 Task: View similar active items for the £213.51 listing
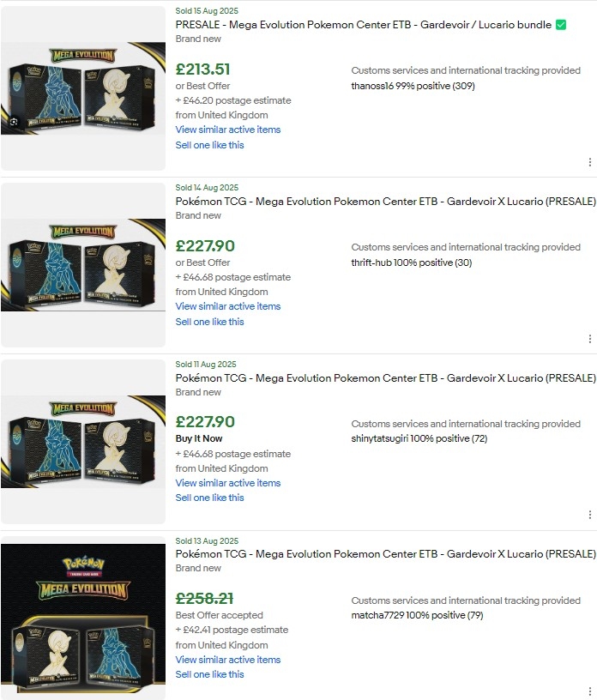[227, 130]
